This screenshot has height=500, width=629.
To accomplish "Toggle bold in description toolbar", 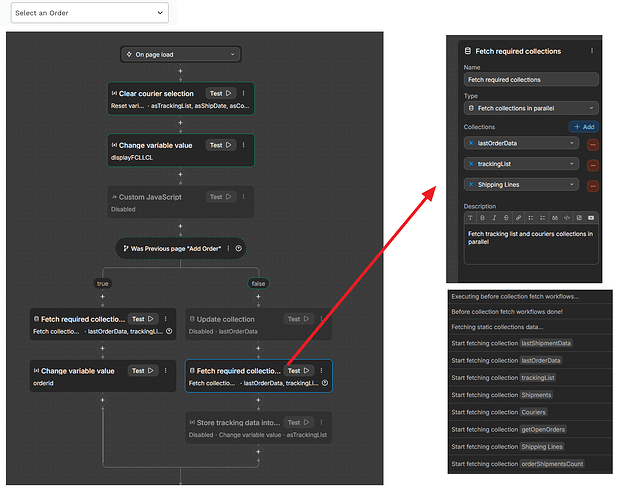I will [483, 218].
